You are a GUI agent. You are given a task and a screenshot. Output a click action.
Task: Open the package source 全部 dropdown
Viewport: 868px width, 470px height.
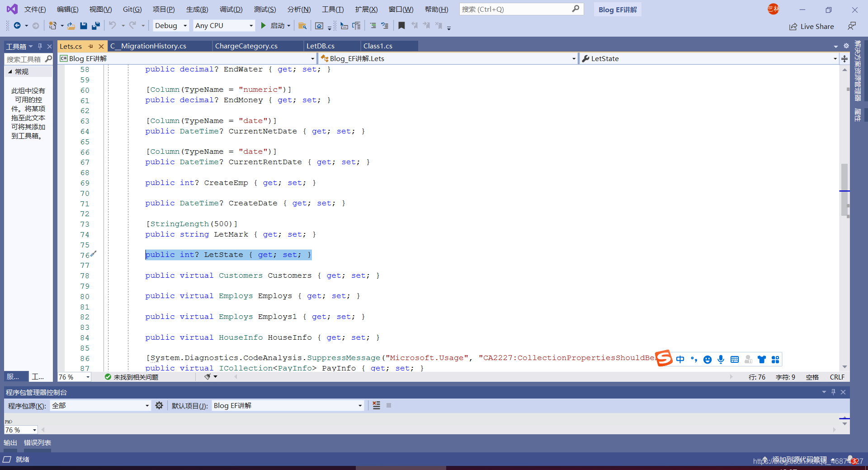click(x=100, y=405)
